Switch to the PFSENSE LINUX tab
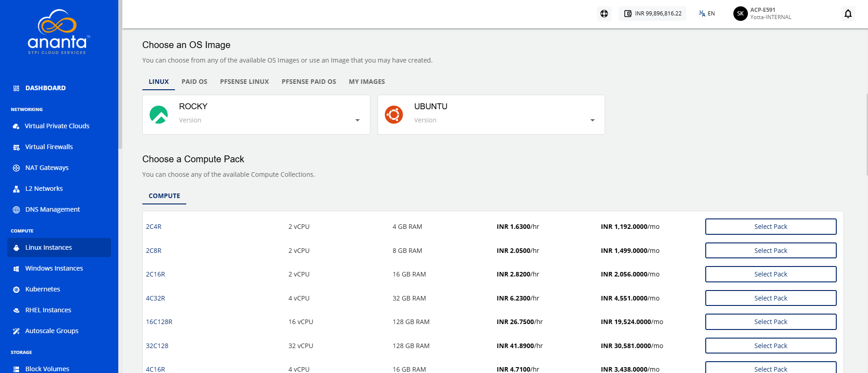The image size is (868, 373). pyautogui.click(x=244, y=82)
